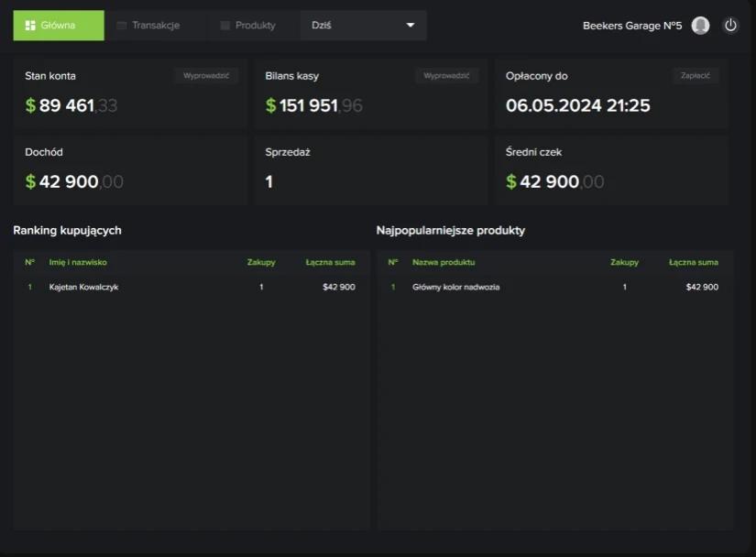Click the Beekers Garage N°5 name

631,26
